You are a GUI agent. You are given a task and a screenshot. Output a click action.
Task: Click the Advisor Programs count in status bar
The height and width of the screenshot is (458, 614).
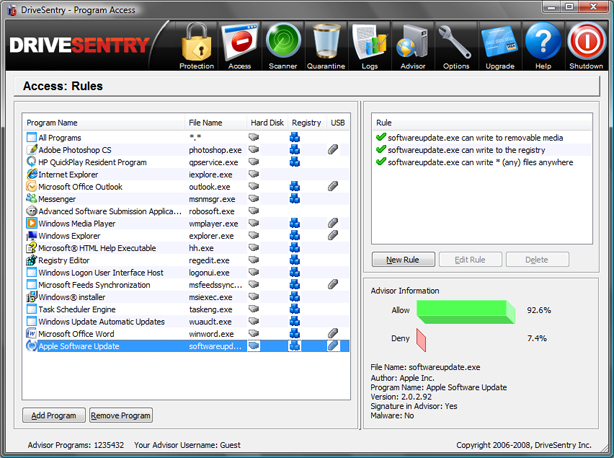[76, 445]
